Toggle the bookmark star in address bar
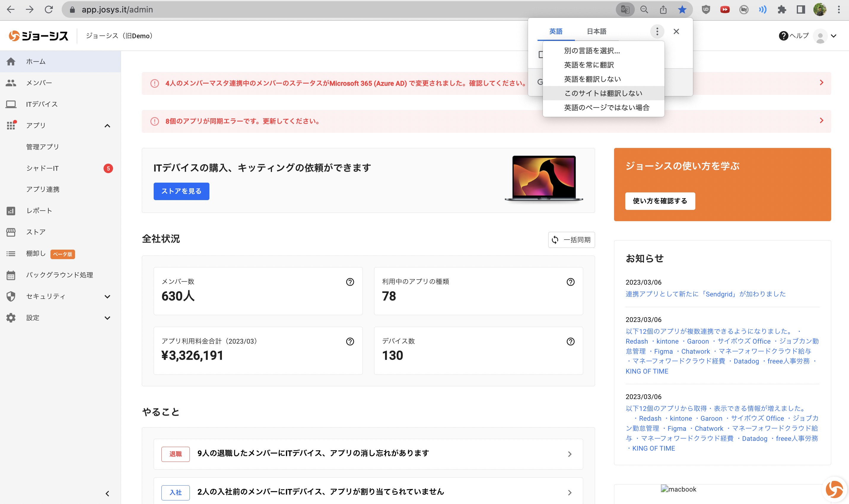 pyautogui.click(x=682, y=9)
